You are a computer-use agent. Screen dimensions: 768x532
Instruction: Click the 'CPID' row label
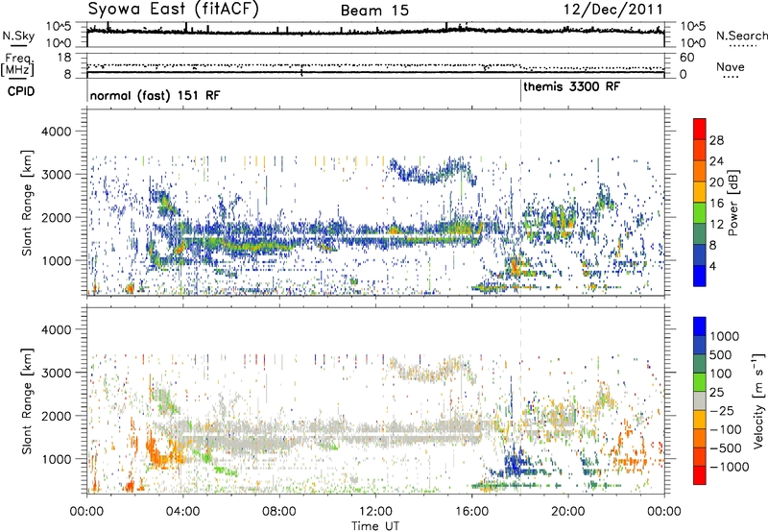(x=21, y=91)
